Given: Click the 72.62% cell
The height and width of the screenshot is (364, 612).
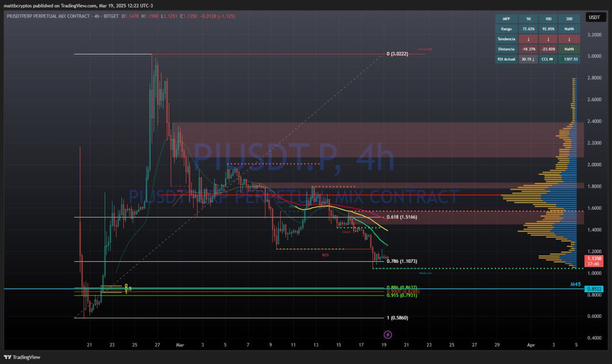Looking at the screenshot, I should coord(529,28).
